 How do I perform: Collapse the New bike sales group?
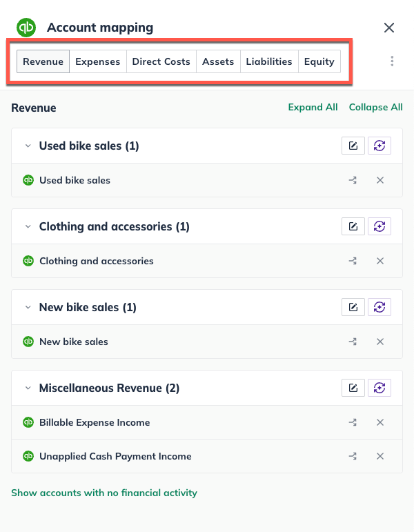(28, 307)
